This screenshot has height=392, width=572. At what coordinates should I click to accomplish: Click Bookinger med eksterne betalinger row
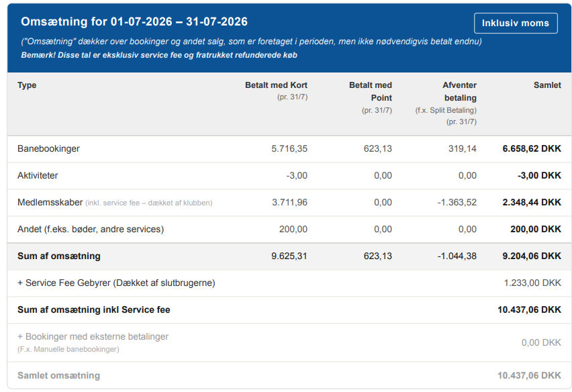point(289,343)
